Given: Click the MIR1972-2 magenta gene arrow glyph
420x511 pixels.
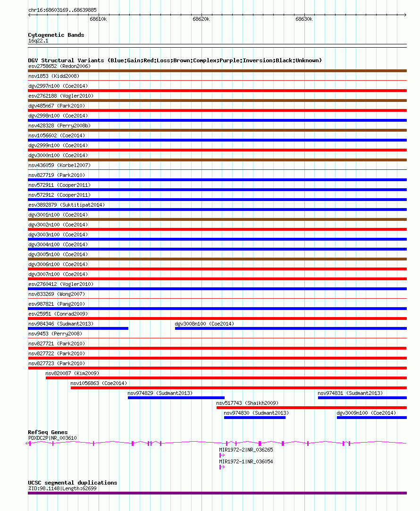Looking at the screenshot, I should click(x=222, y=455).
